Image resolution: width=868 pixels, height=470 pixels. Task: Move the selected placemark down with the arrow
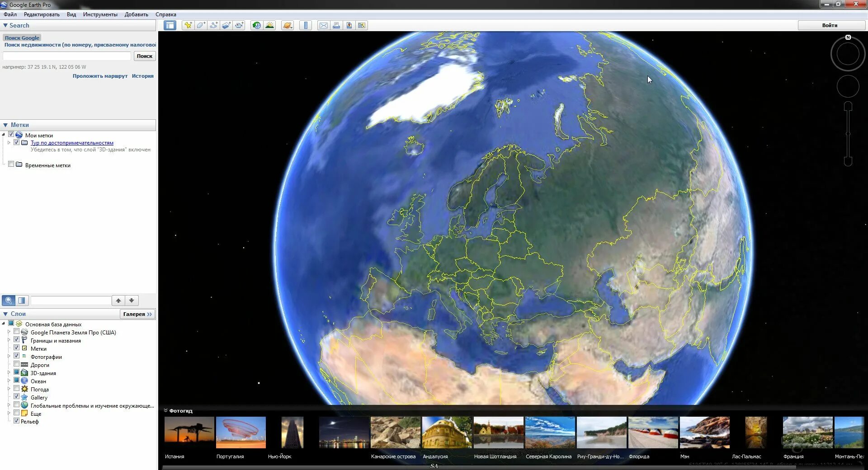[132, 301]
